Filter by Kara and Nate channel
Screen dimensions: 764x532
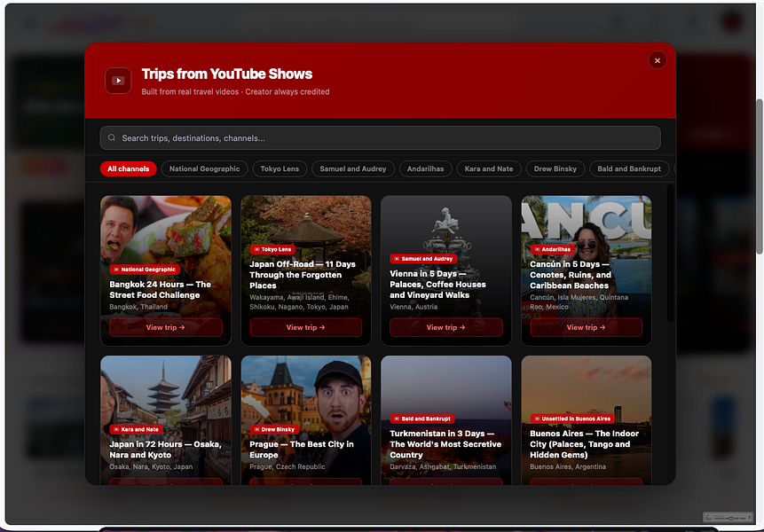(489, 168)
